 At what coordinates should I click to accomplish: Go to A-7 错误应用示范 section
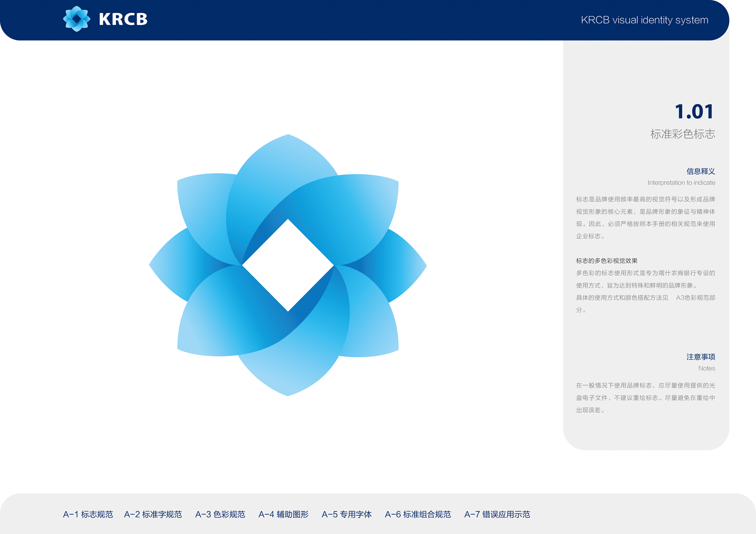coord(497,514)
